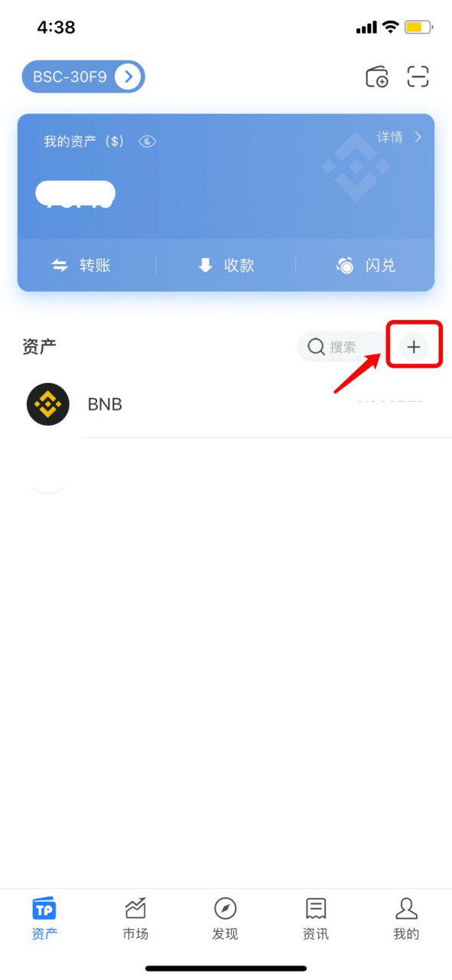Open the QR scan icon
Screen dimensions: 452x980
pyautogui.click(x=418, y=77)
